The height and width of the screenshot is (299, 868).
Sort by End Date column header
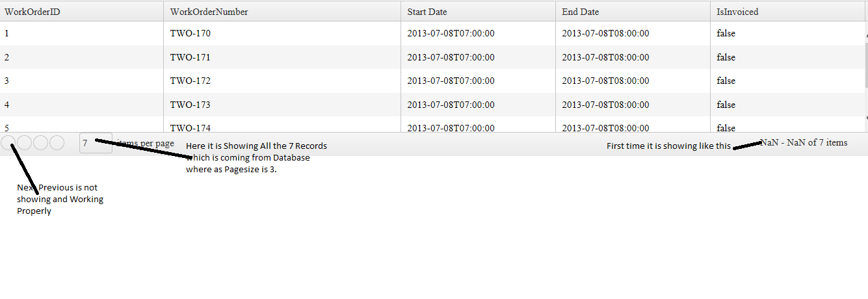click(x=581, y=12)
